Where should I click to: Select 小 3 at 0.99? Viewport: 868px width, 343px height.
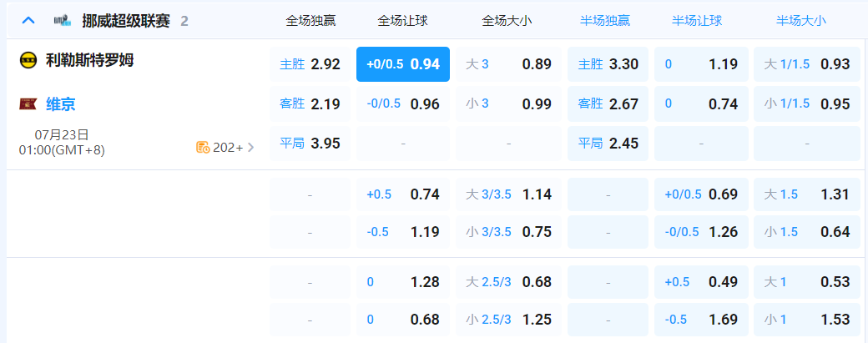pos(509,103)
